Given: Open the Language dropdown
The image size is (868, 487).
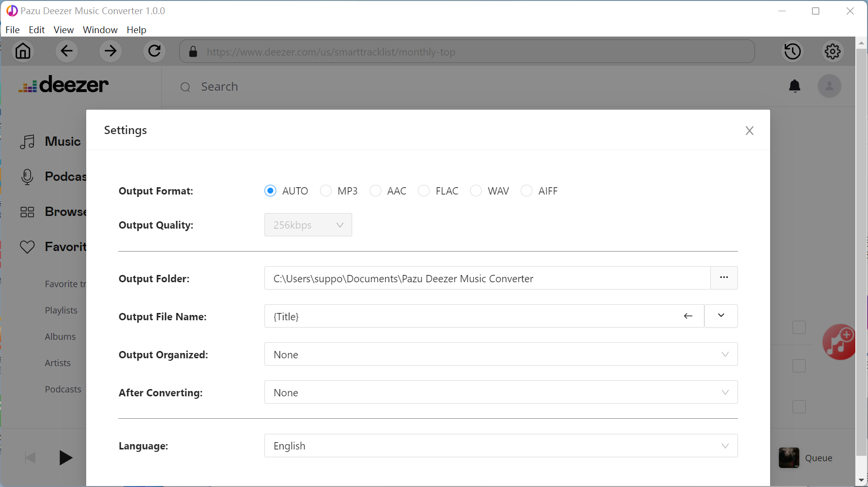Looking at the screenshot, I should (x=501, y=446).
